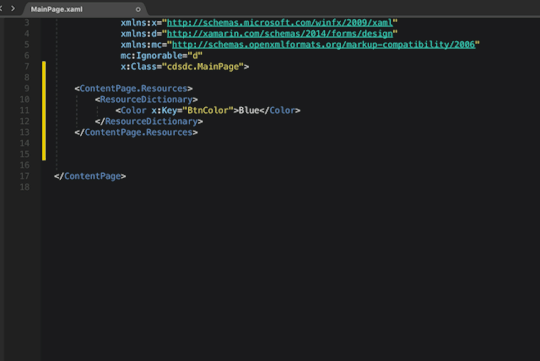
Task: Place cursor on opening ResourceDictionary tag
Action: coord(146,100)
